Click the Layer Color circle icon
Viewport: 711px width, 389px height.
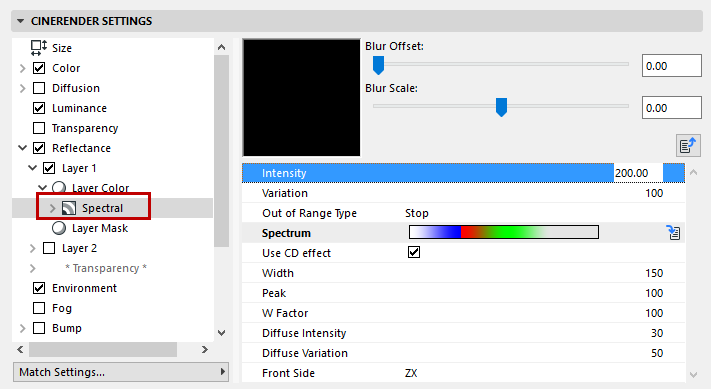pyautogui.click(x=59, y=187)
